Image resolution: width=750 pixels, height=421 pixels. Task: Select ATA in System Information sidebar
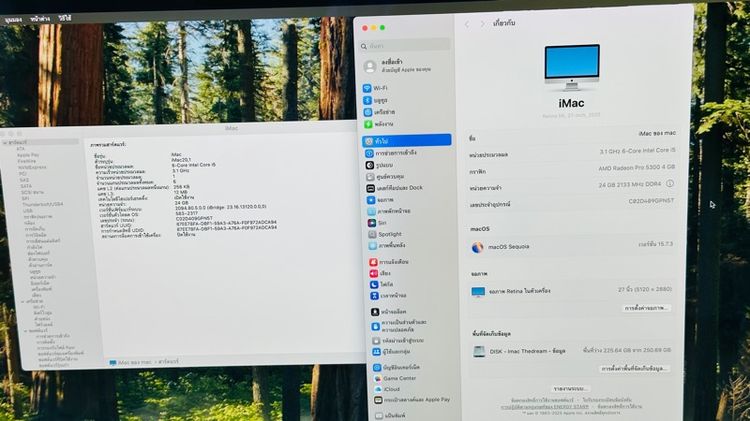click(x=20, y=149)
